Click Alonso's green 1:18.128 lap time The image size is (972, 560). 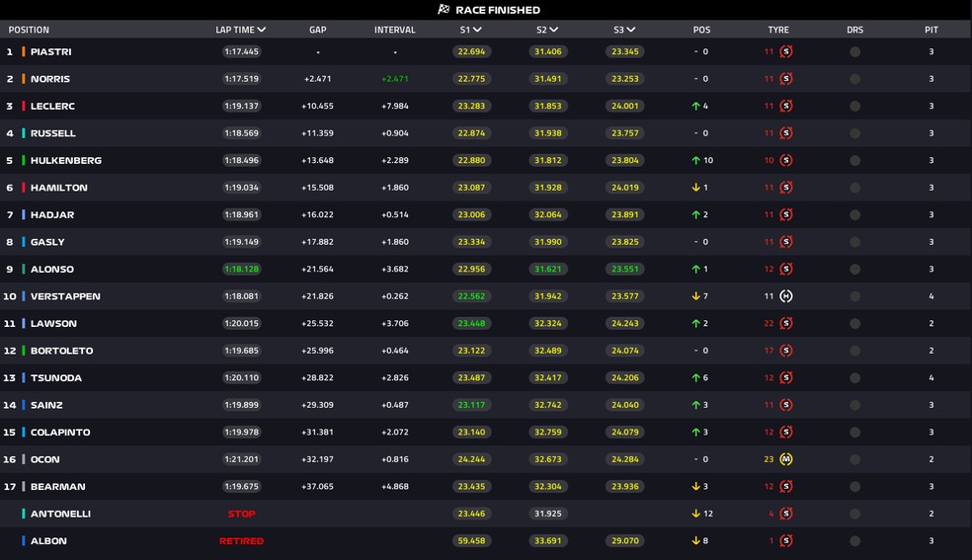(241, 269)
